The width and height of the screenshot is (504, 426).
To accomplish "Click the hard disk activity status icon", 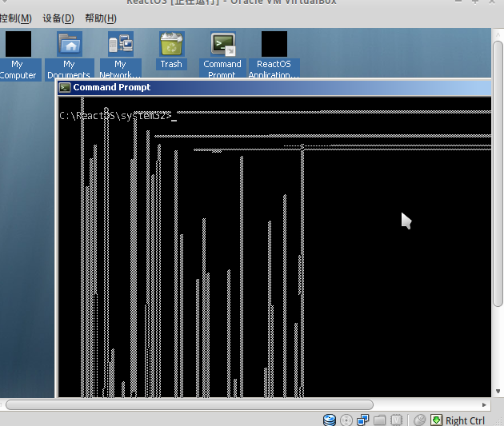I will tap(330, 420).
